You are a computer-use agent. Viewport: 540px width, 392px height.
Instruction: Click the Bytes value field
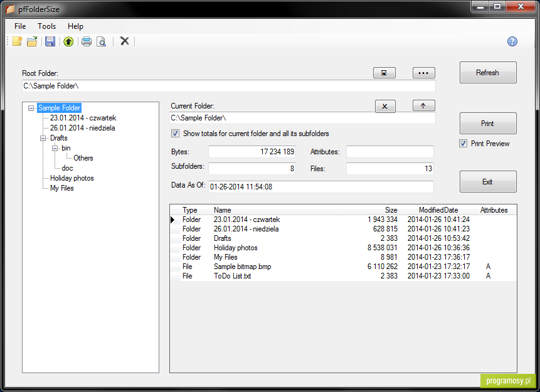pyautogui.click(x=251, y=152)
